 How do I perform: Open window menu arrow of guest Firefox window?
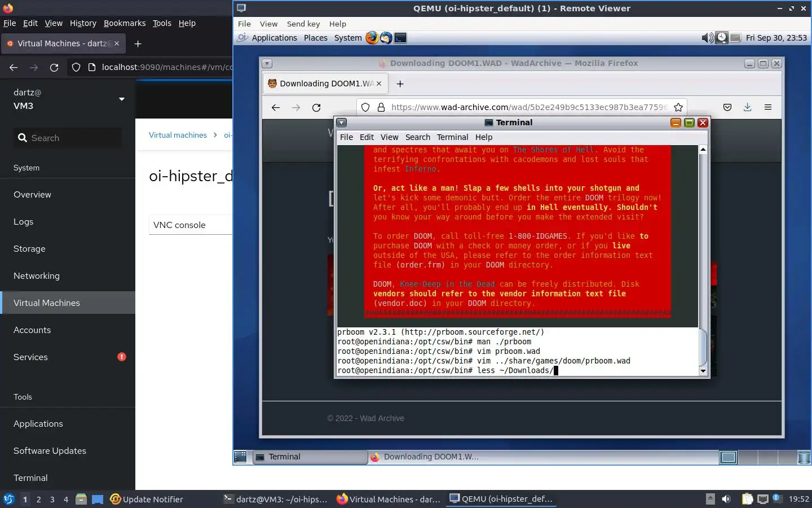pos(267,63)
